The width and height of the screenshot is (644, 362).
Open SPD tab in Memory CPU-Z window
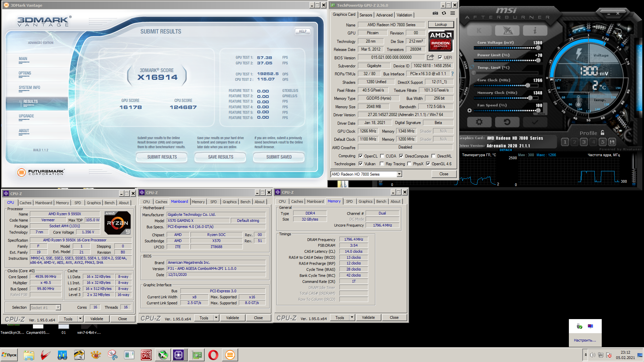point(349,201)
